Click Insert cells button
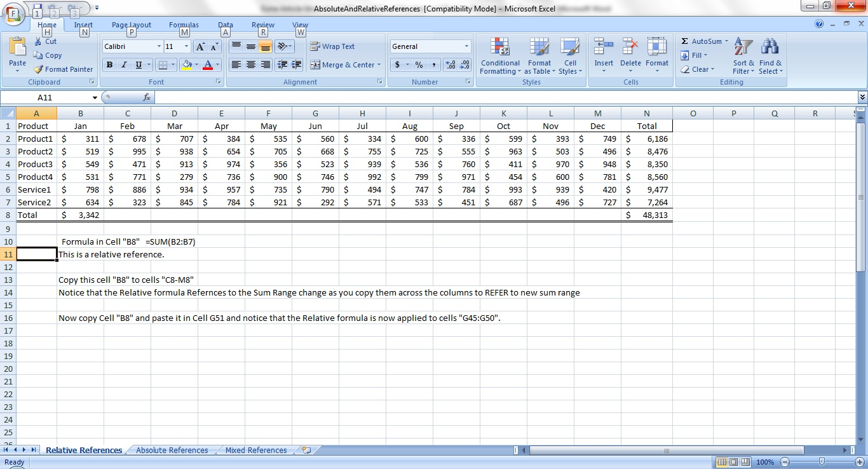 [x=604, y=56]
